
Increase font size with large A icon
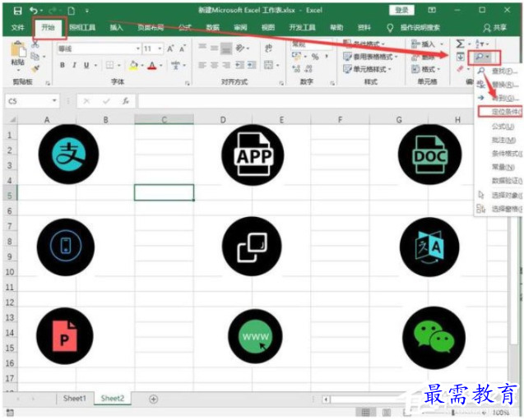pyautogui.click(x=170, y=48)
